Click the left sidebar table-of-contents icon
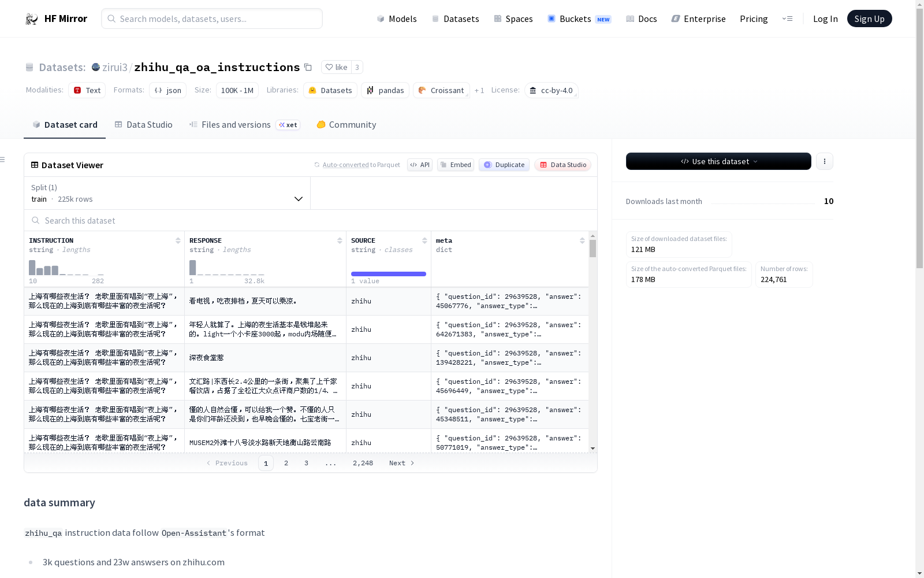 pos(3,160)
